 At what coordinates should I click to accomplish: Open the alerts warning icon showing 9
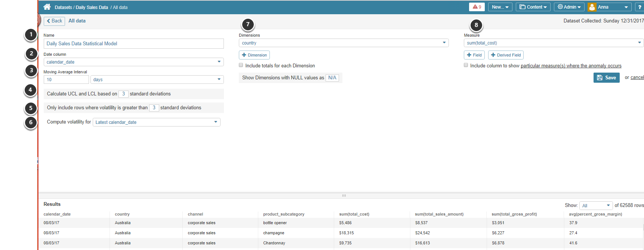[x=477, y=7]
